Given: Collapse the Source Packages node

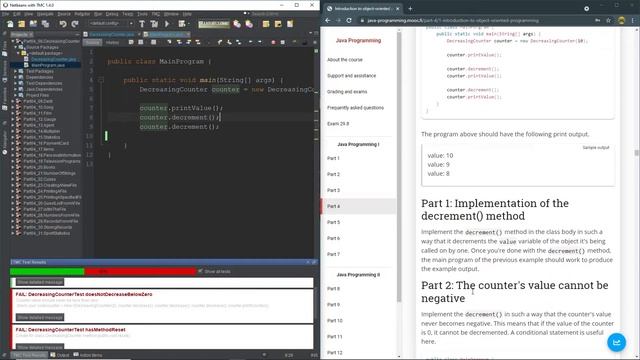Looking at the screenshot, I should (x=16, y=47).
